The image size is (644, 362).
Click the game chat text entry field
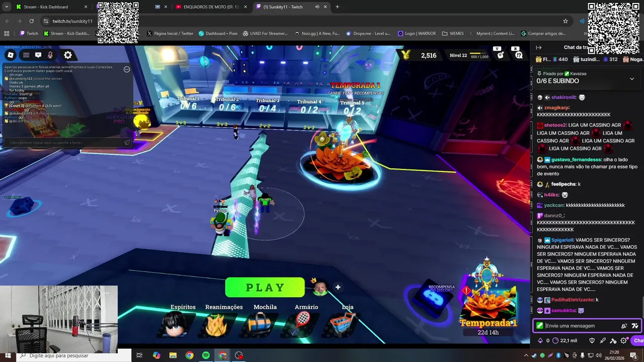(68, 142)
